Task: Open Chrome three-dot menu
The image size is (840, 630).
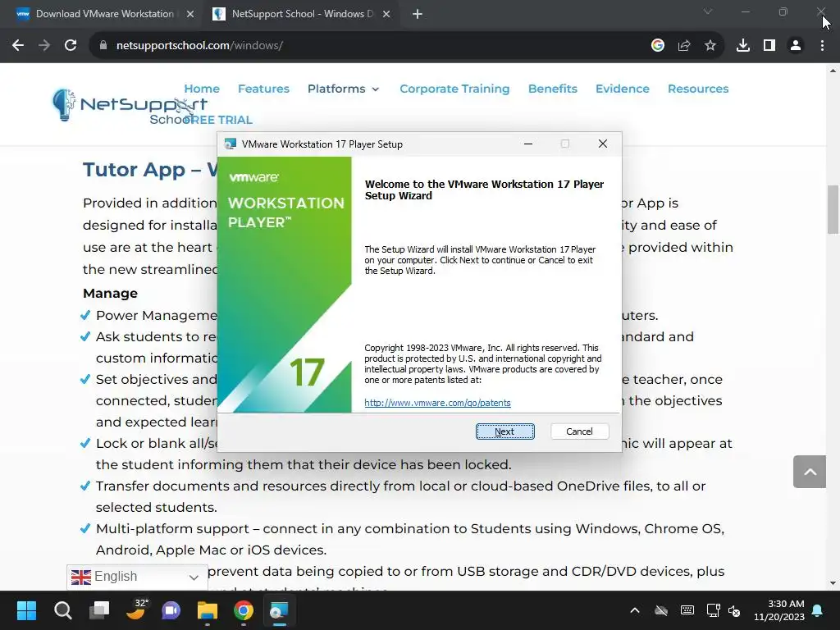Action: 822,46
